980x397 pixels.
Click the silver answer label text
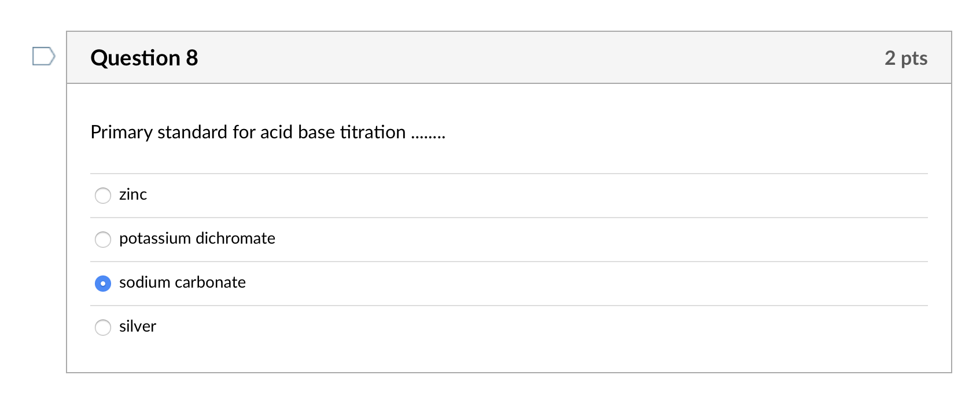coord(137,326)
